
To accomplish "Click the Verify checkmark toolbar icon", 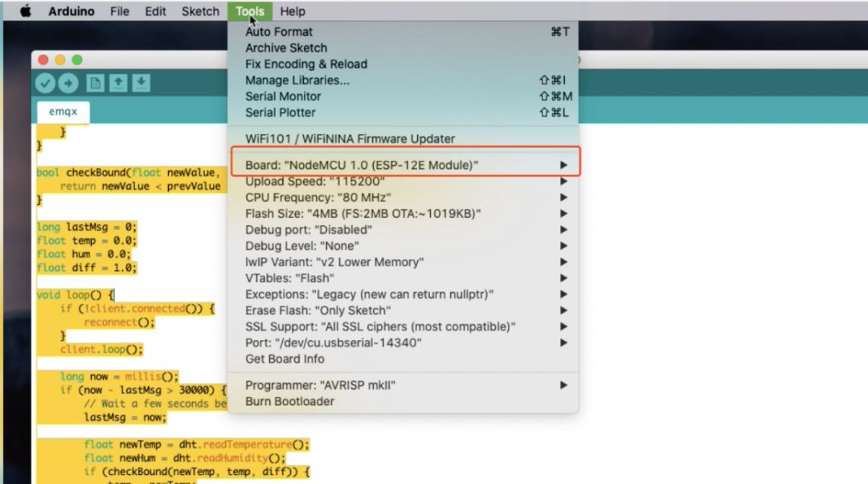I will pos(45,83).
